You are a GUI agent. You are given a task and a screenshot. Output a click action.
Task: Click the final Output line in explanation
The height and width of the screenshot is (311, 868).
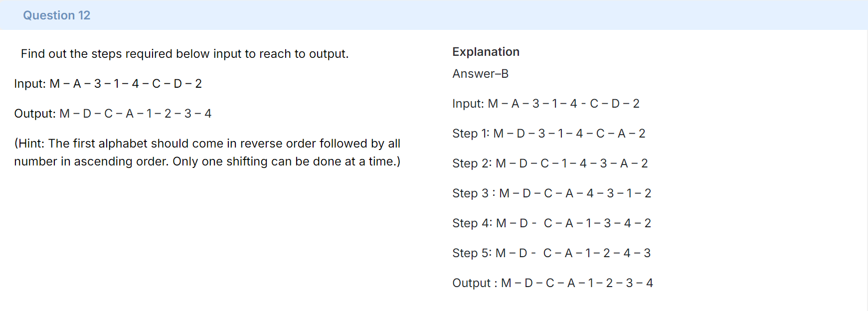click(553, 283)
